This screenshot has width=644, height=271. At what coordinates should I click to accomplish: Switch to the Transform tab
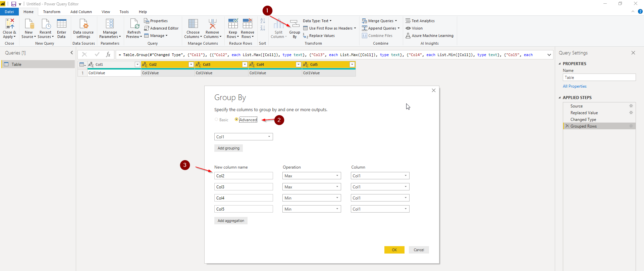(x=52, y=12)
